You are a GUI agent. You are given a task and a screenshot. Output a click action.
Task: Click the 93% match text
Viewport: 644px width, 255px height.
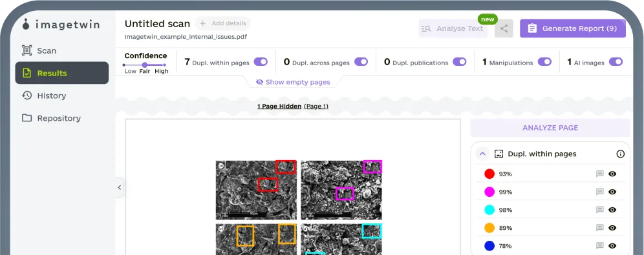pos(505,174)
